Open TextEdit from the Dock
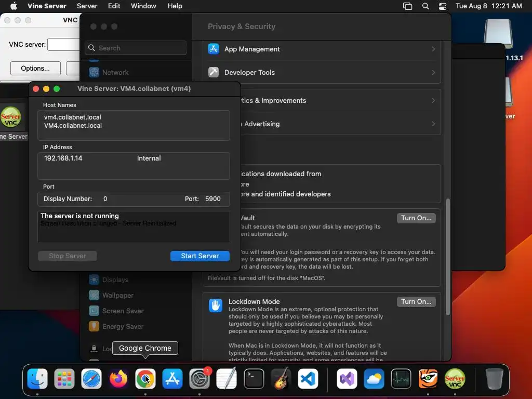Image resolution: width=532 pixels, height=399 pixels. [227, 379]
